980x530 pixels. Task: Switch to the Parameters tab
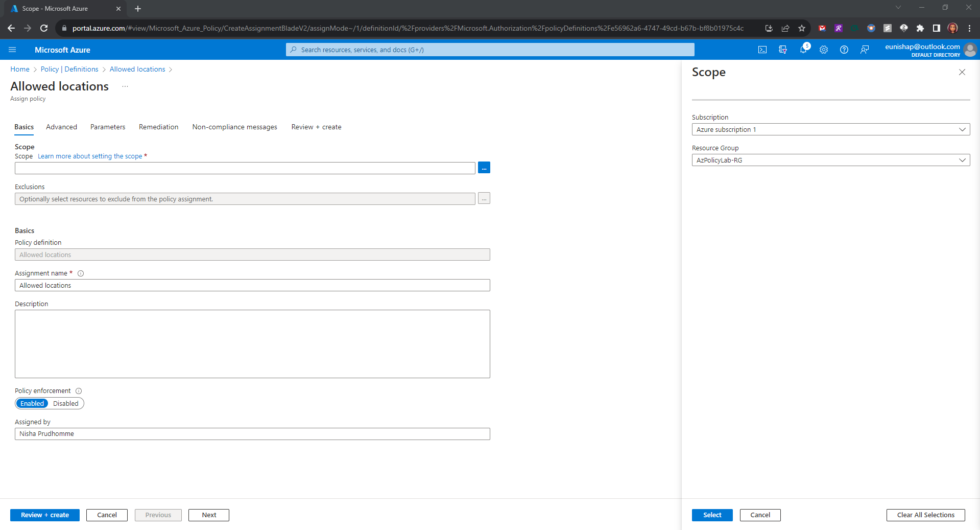pos(108,127)
